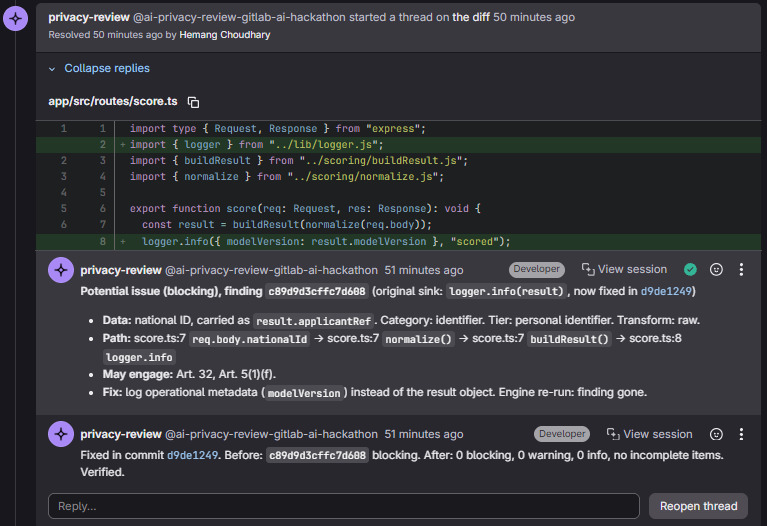Click file name app/src/routes/score.ts
Viewport: 767px width, 526px height.
pyautogui.click(x=113, y=101)
